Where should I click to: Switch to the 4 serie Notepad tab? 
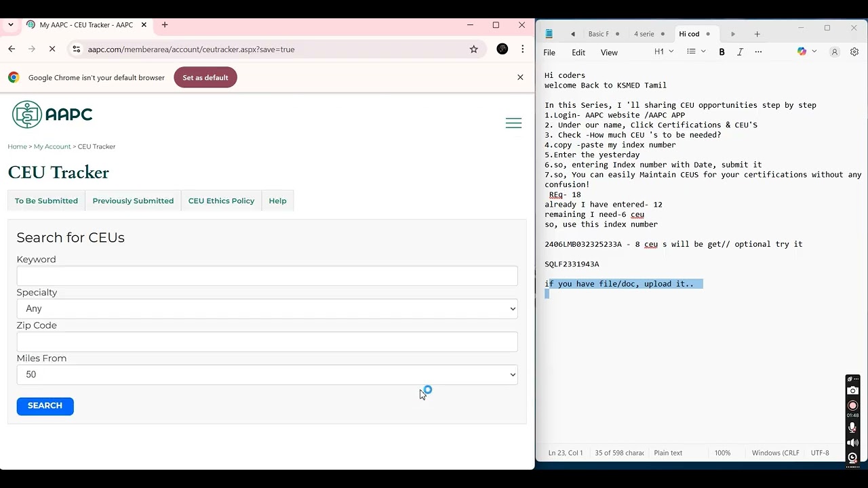click(644, 34)
